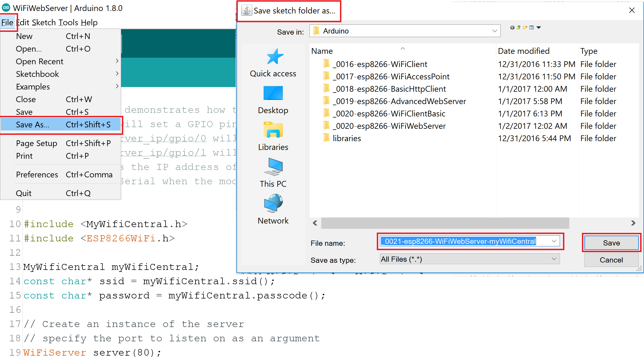Expand the Sketchbook submenu arrow
The height and width of the screenshot is (360, 644).
coord(117,74)
